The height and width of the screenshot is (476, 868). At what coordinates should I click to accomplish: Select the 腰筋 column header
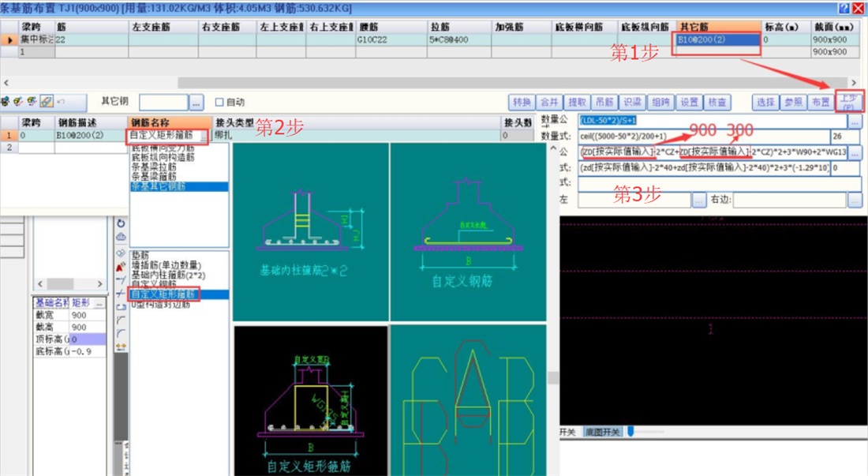pyautogui.click(x=391, y=27)
